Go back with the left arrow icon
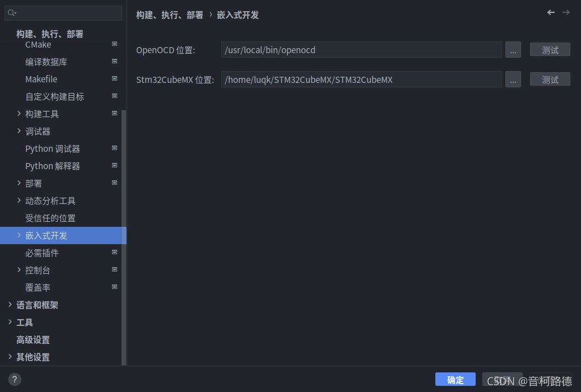Image resolution: width=581 pixels, height=392 pixels. point(551,12)
